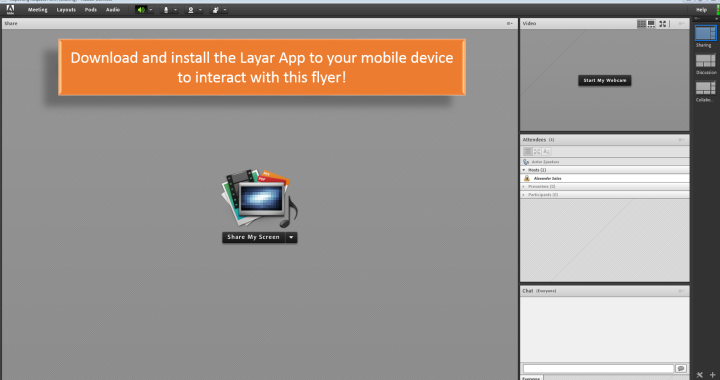
Task: Open the Share My Screen dropdown arrow
Action: coord(291,237)
